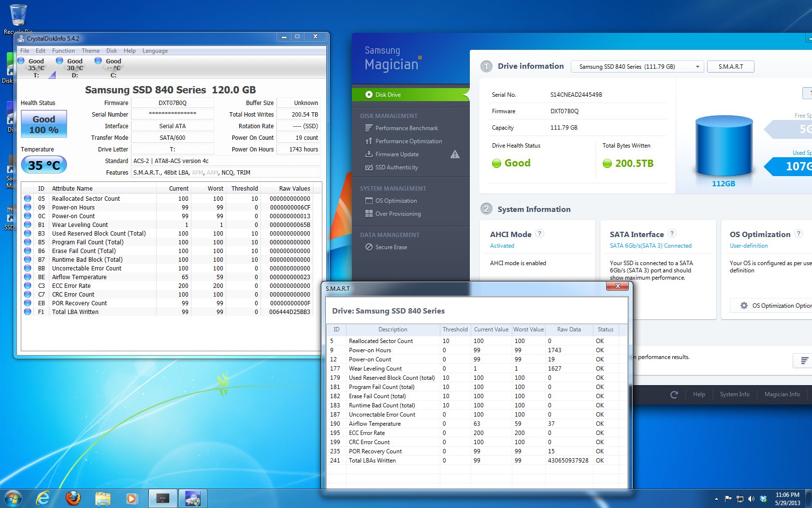This screenshot has width=812, height=508.
Task: Open SSD Authenticity in sidebar
Action: (x=396, y=167)
